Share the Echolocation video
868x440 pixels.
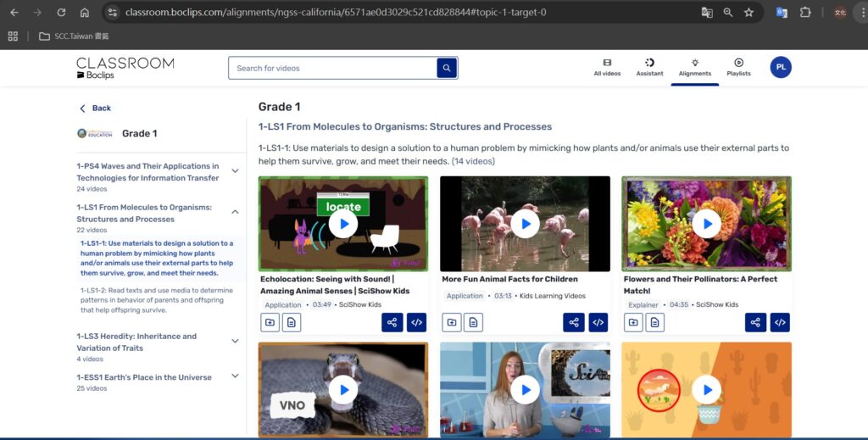click(392, 322)
